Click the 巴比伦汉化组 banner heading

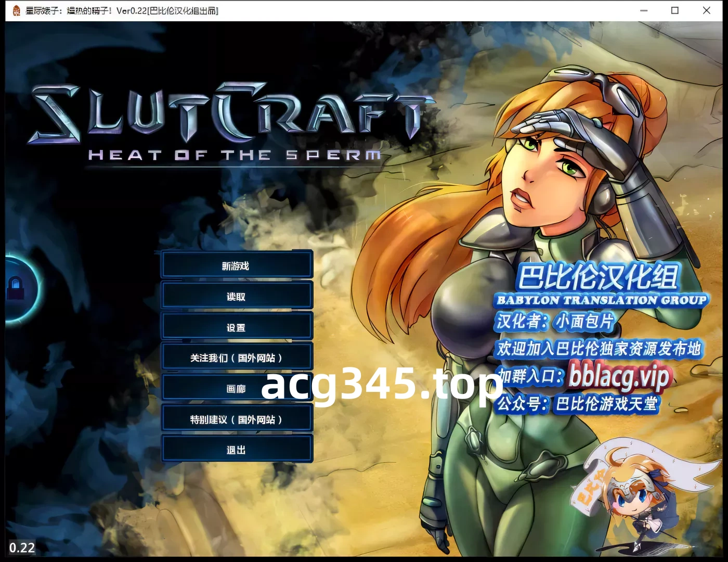pos(598,277)
